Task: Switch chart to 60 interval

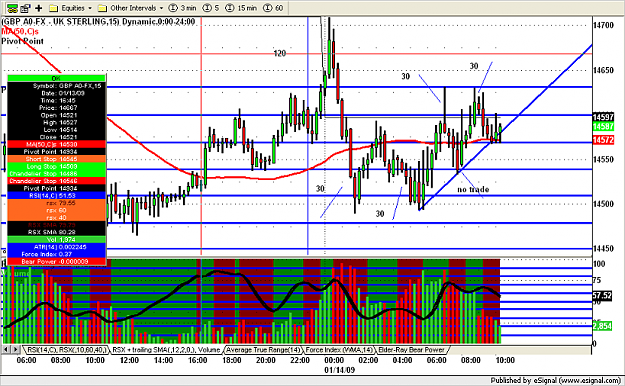Action: (273, 8)
